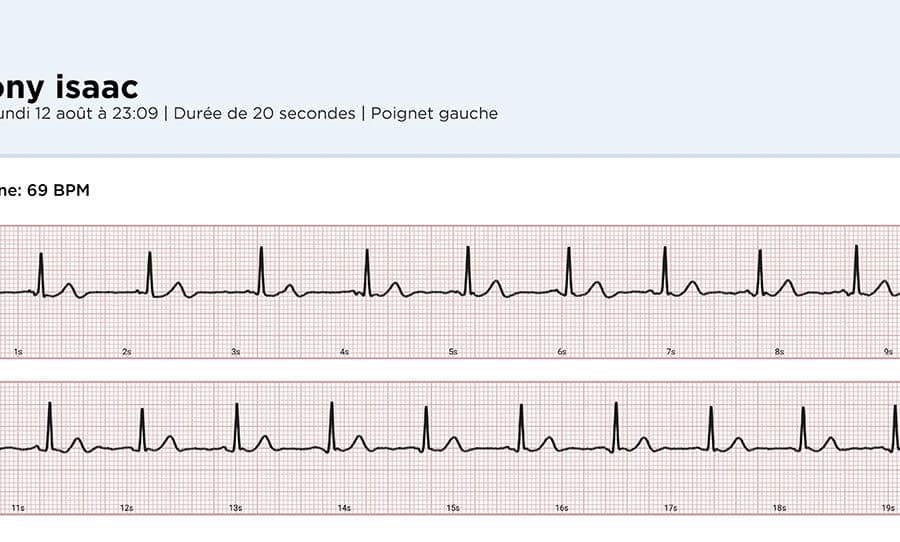
Task: Click the name heading ending in isaac
Action: pos(69,87)
